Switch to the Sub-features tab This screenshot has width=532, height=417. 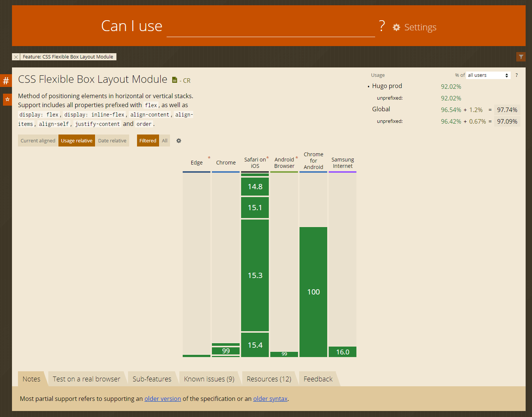pos(152,379)
